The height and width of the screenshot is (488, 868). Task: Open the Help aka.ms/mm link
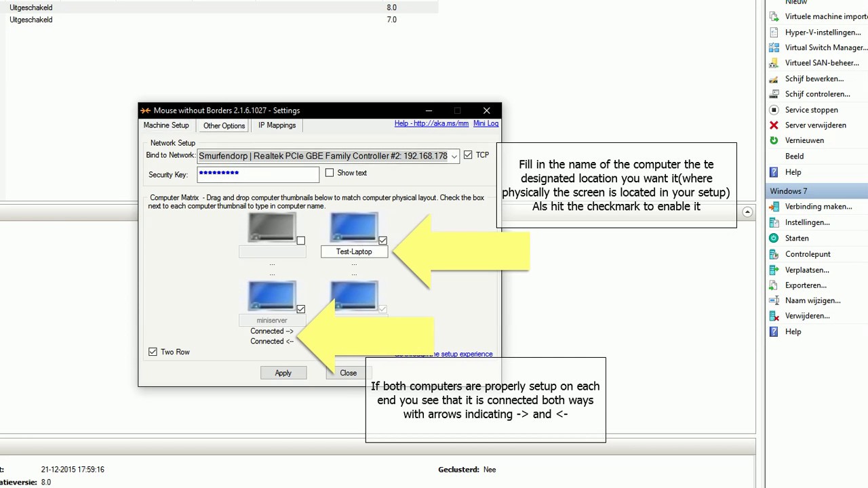[x=431, y=123]
